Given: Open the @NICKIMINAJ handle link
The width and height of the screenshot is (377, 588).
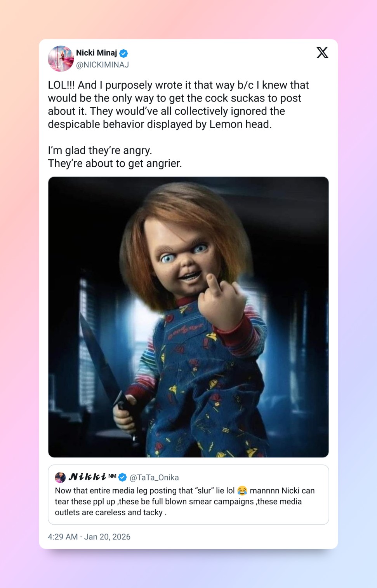Looking at the screenshot, I should point(103,65).
